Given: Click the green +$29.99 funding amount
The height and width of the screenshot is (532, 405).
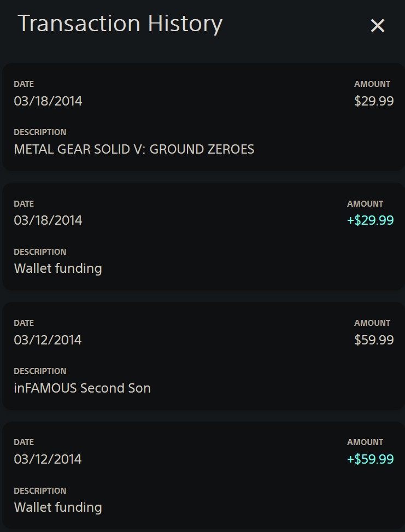Looking at the screenshot, I should click(370, 220).
